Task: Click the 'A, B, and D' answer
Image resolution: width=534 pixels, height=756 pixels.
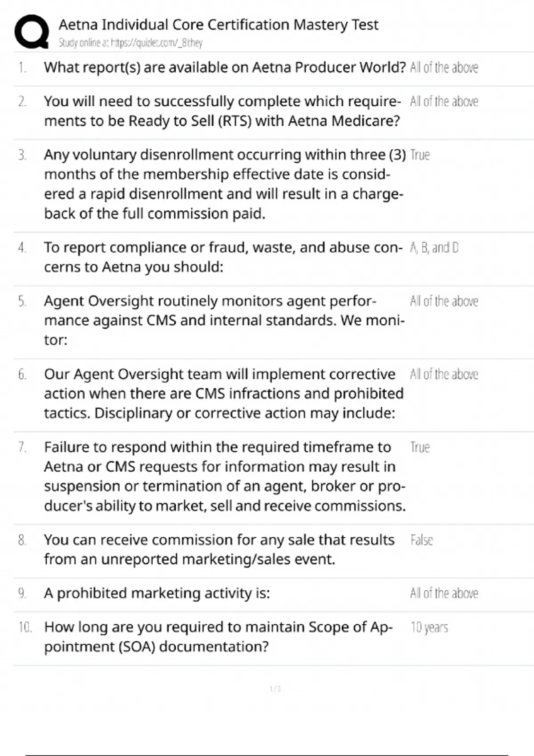Action: [x=434, y=248]
